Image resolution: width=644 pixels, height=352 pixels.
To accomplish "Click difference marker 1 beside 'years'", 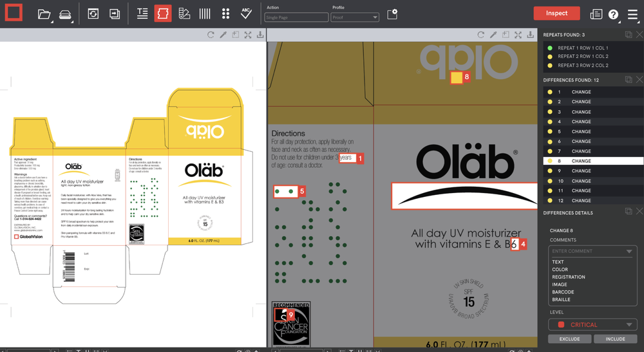I will tap(360, 158).
